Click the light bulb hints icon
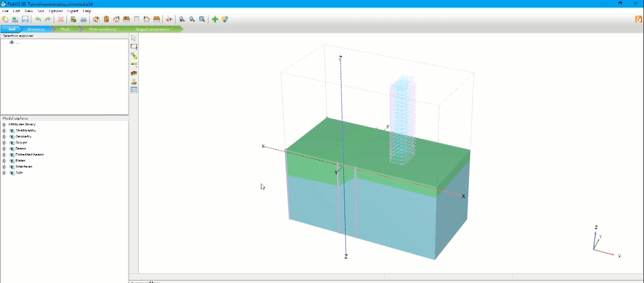This screenshot has height=283, width=644. point(225,19)
